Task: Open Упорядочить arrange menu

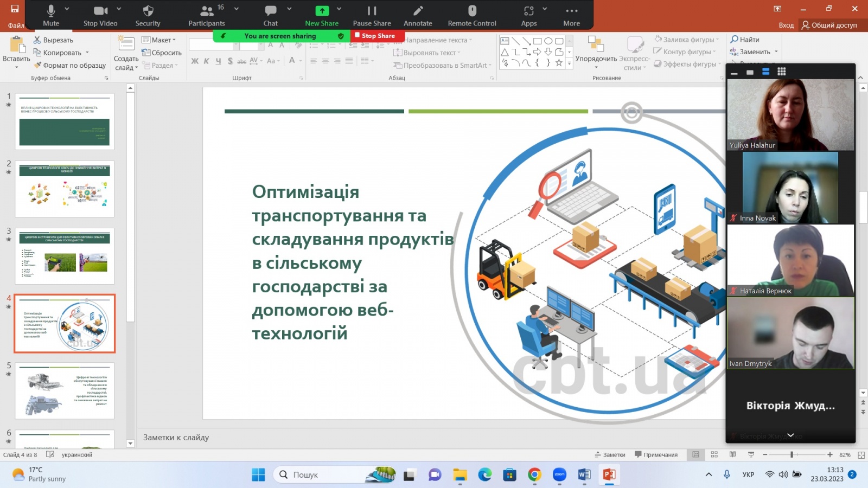Action: click(x=596, y=52)
